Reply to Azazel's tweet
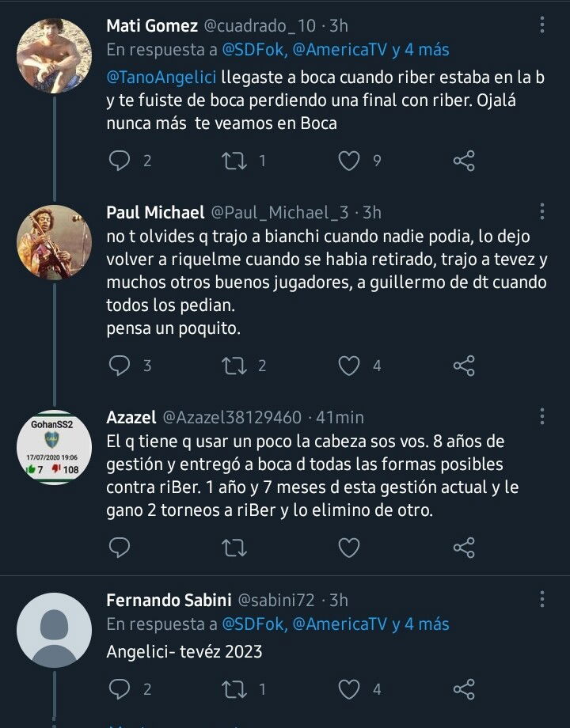This screenshot has height=728, width=570. 119,547
